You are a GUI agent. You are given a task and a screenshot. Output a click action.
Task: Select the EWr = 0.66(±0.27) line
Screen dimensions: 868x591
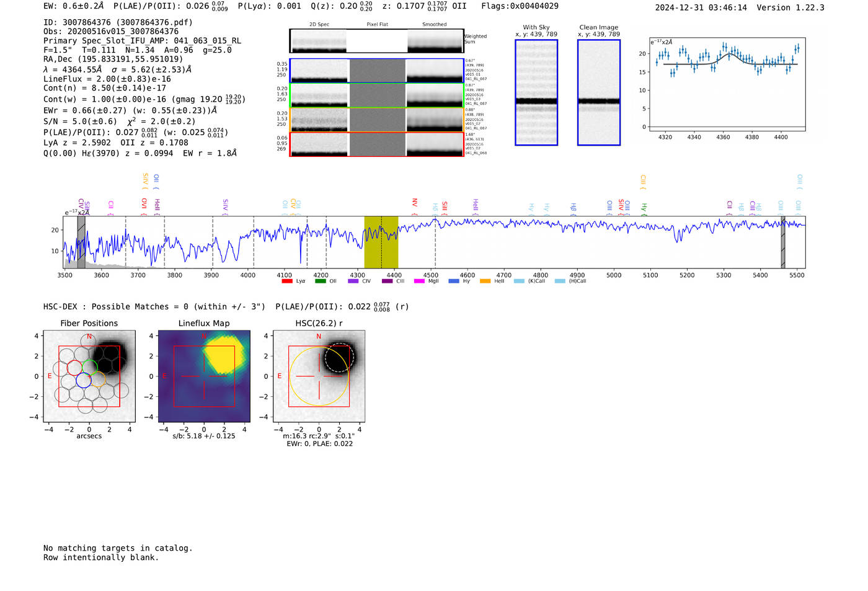pyautogui.click(x=130, y=110)
